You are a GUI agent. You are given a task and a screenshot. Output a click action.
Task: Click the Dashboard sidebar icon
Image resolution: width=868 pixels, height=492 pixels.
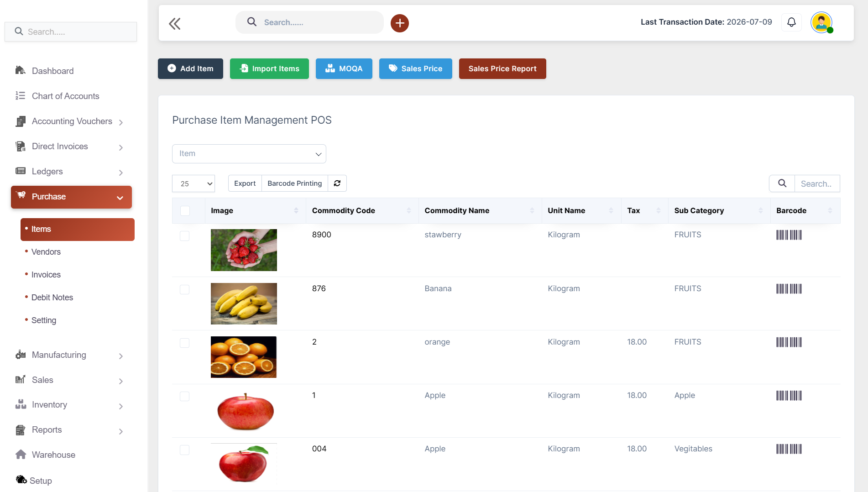(x=21, y=70)
